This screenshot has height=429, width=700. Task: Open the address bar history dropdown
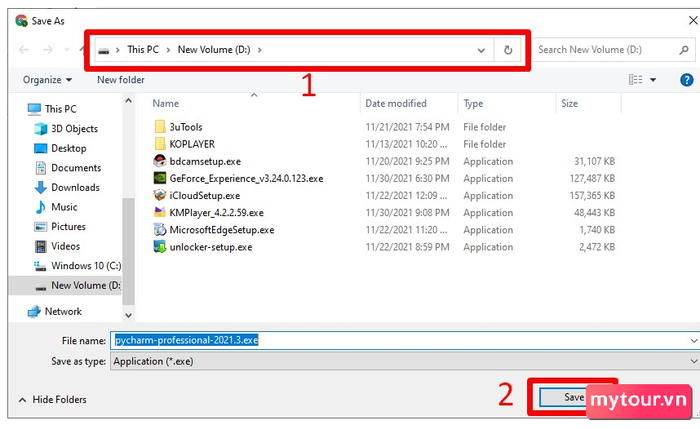(x=481, y=50)
